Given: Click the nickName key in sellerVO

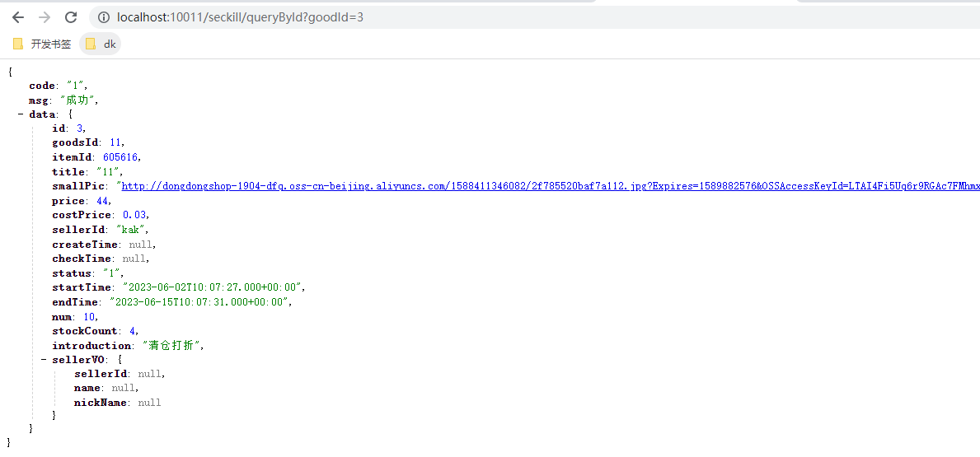Looking at the screenshot, I should (x=100, y=403).
